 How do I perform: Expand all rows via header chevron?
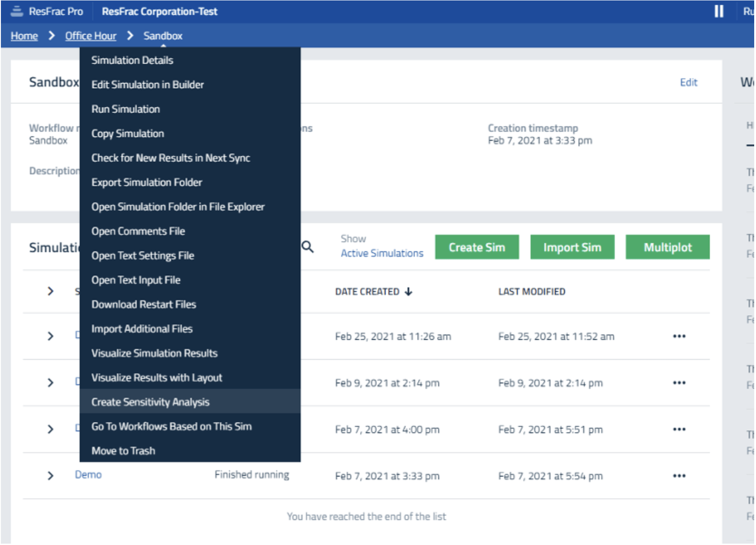50,291
